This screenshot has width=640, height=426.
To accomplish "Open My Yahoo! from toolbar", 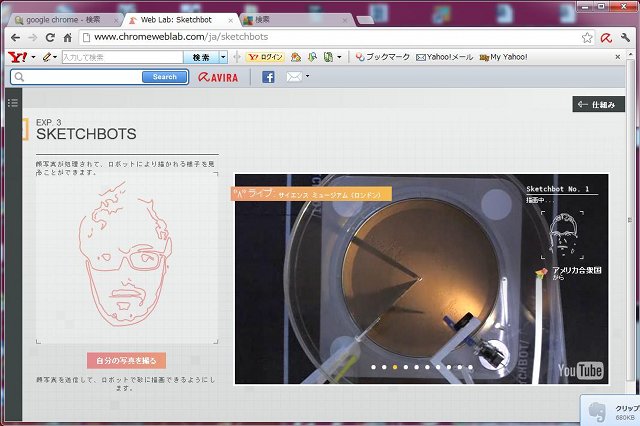I will point(504,57).
